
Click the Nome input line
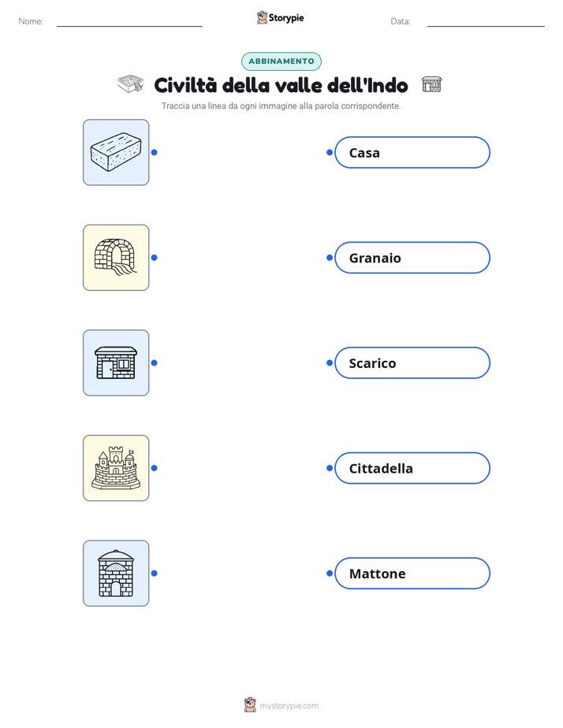(129, 22)
